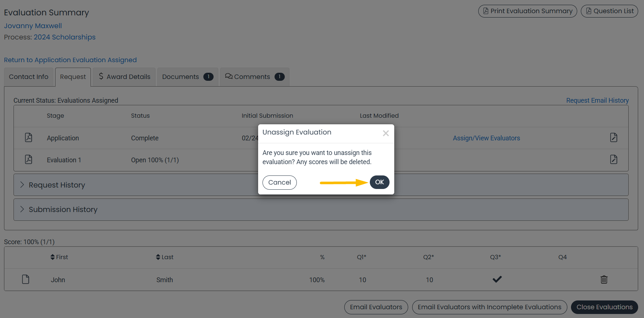
Task: Expand the Request History section
Action: point(321,185)
